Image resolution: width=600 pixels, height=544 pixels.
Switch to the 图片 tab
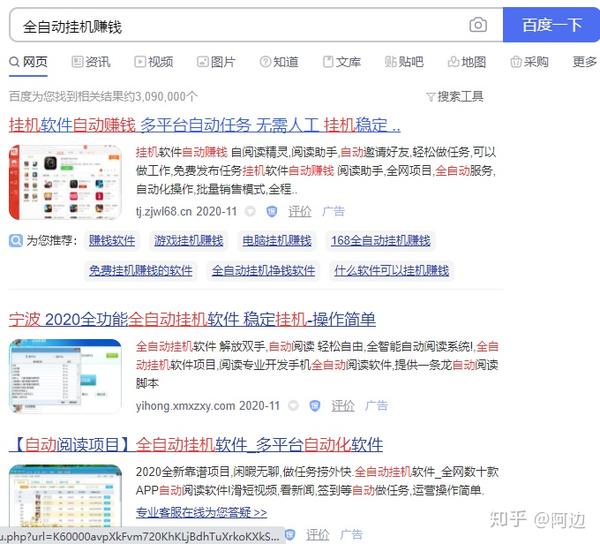pyautogui.click(x=216, y=62)
